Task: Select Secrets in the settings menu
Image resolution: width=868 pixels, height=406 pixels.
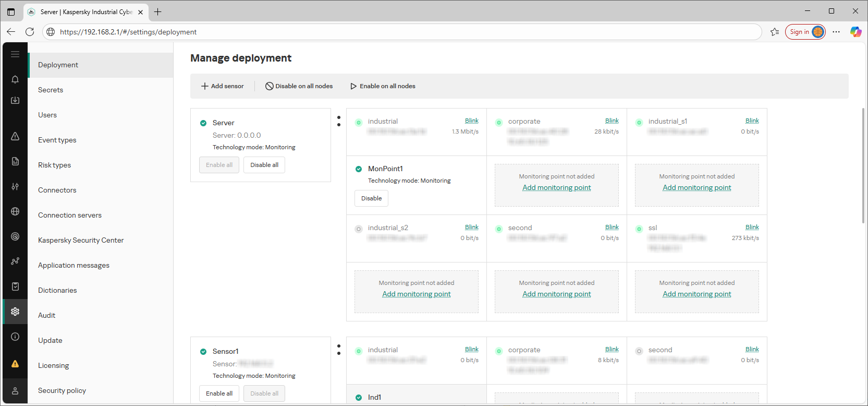Action: tap(51, 90)
